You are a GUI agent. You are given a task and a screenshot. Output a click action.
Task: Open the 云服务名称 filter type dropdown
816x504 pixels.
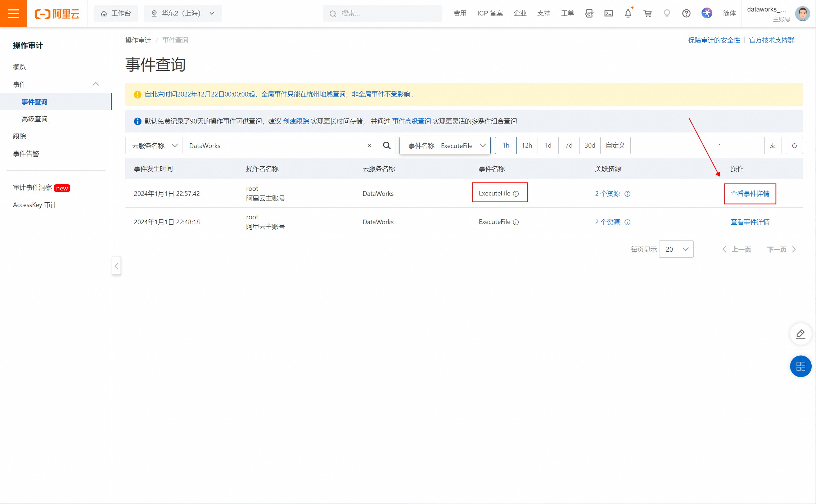click(x=154, y=145)
